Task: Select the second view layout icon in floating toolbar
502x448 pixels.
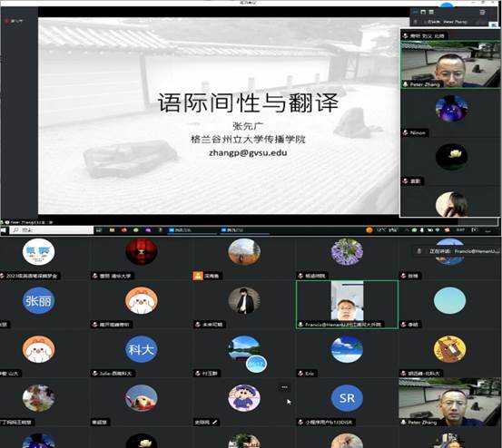Action: tap(423, 12)
